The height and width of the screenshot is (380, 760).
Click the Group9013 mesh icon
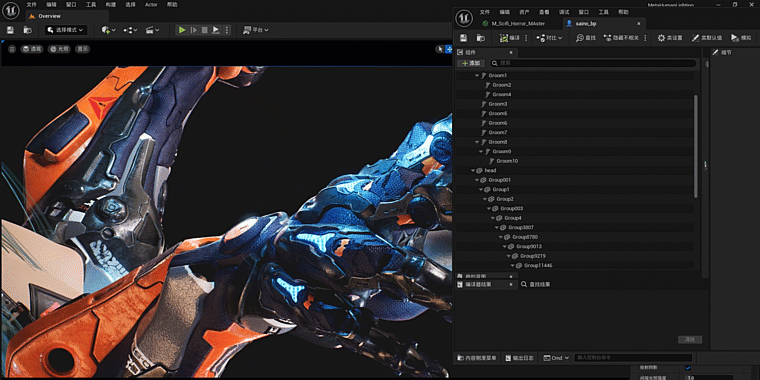click(511, 247)
